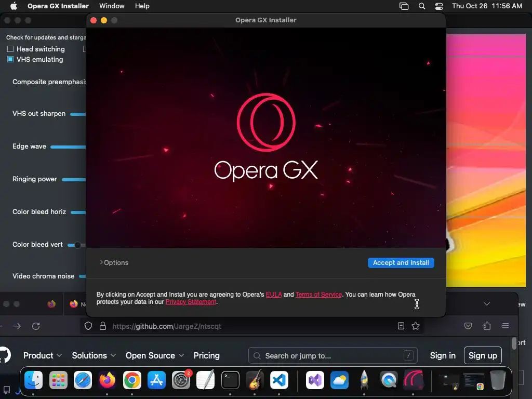
Task: Adjust the VHS out sharpen slider
Action: tap(78, 114)
